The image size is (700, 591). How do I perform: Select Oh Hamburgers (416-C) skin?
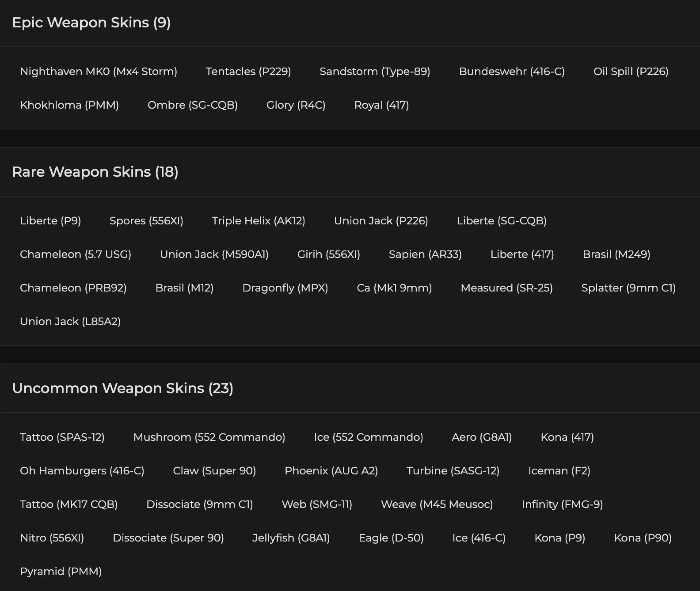click(x=82, y=471)
